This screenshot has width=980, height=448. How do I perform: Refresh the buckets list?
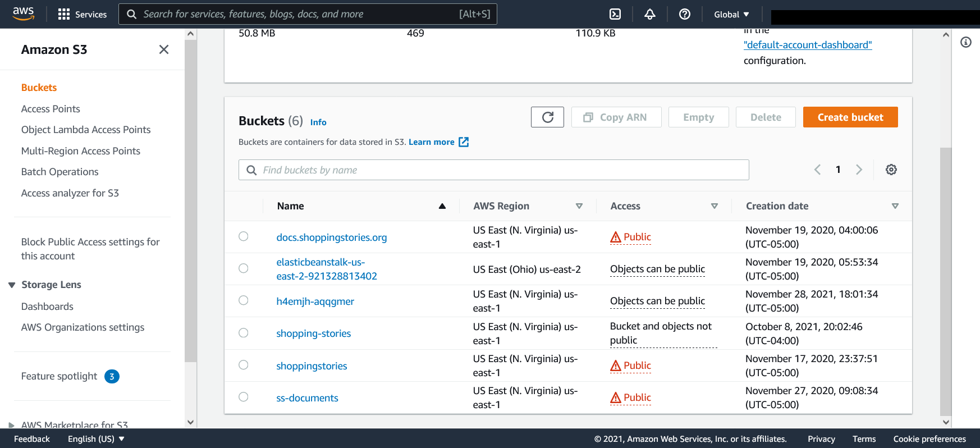coord(547,117)
